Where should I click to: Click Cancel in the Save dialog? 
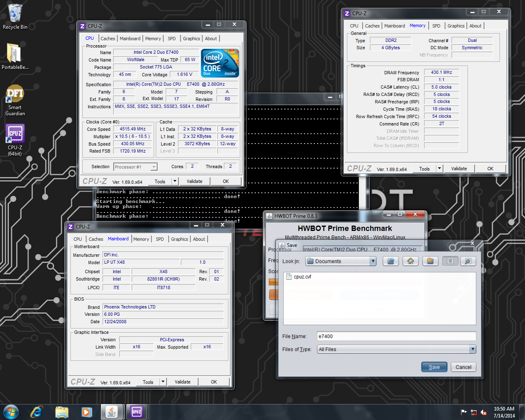tap(463, 367)
